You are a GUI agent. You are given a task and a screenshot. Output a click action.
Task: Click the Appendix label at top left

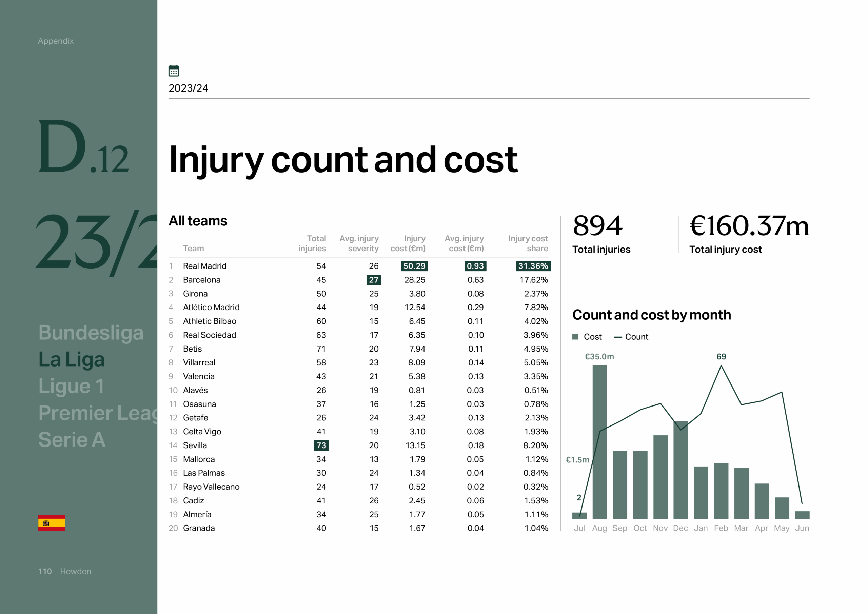click(x=56, y=41)
